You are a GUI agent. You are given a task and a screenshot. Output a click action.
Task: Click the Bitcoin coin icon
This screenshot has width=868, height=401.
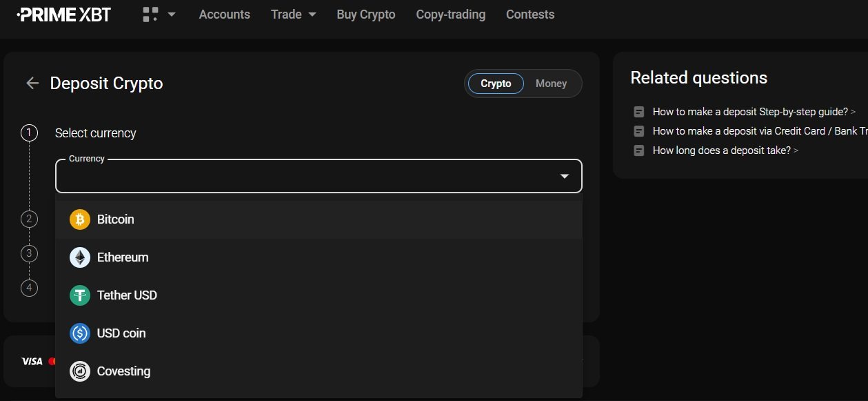click(x=80, y=219)
